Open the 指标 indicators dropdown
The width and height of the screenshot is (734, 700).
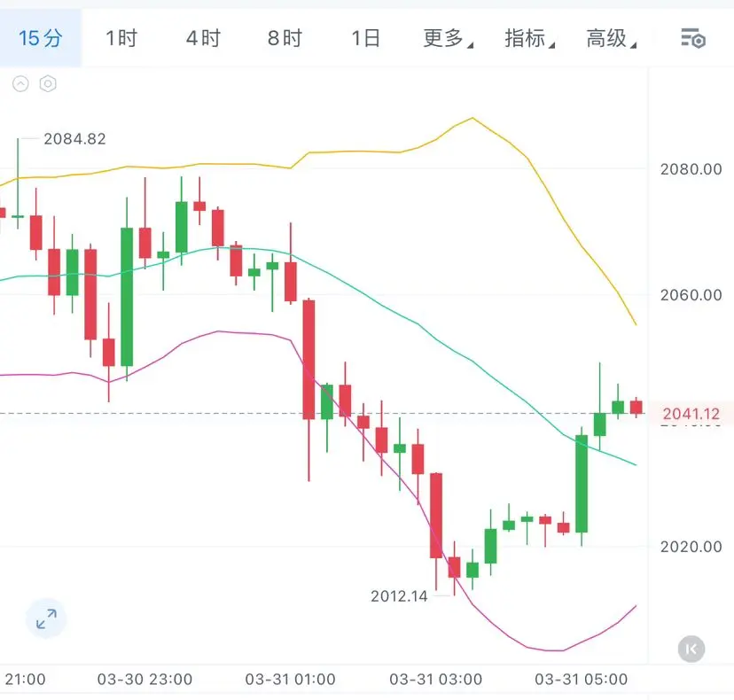click(x=529, y=38)
